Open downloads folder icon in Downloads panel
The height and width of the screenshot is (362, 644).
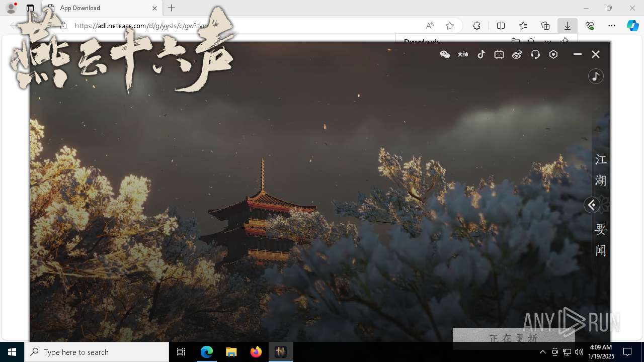click(x=515, y=41)
